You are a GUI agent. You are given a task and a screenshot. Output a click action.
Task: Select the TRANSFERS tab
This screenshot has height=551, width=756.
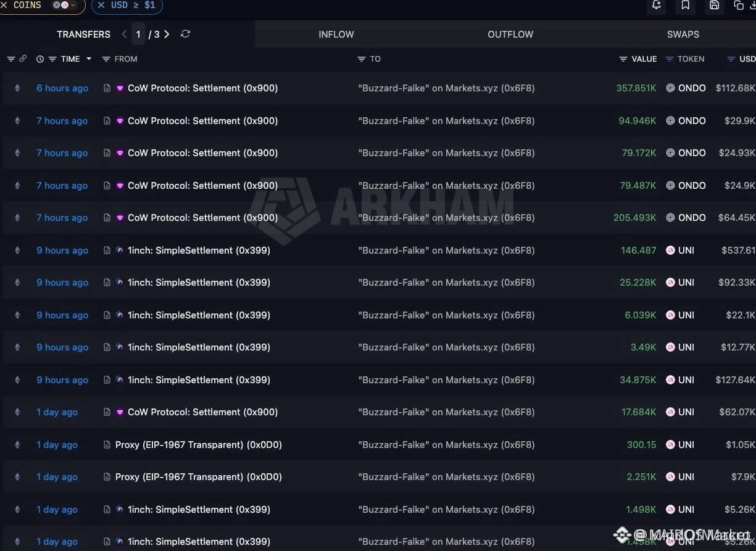[x=83, y=35]
